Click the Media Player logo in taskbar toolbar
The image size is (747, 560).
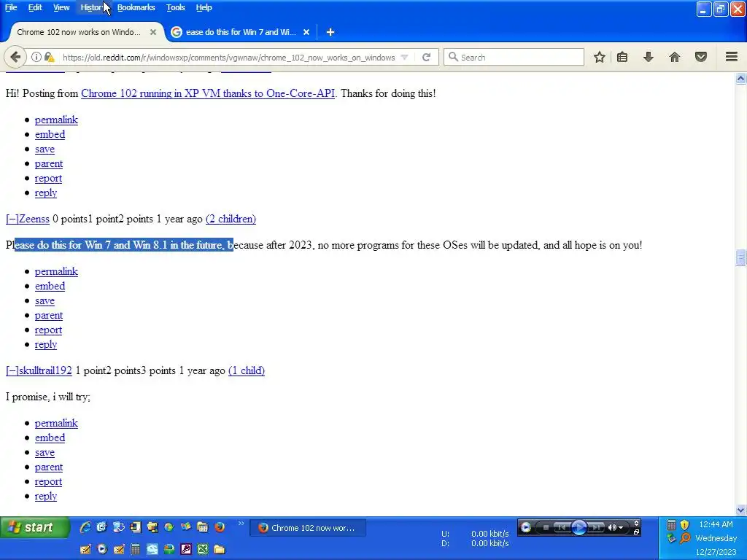coord(525,527)
